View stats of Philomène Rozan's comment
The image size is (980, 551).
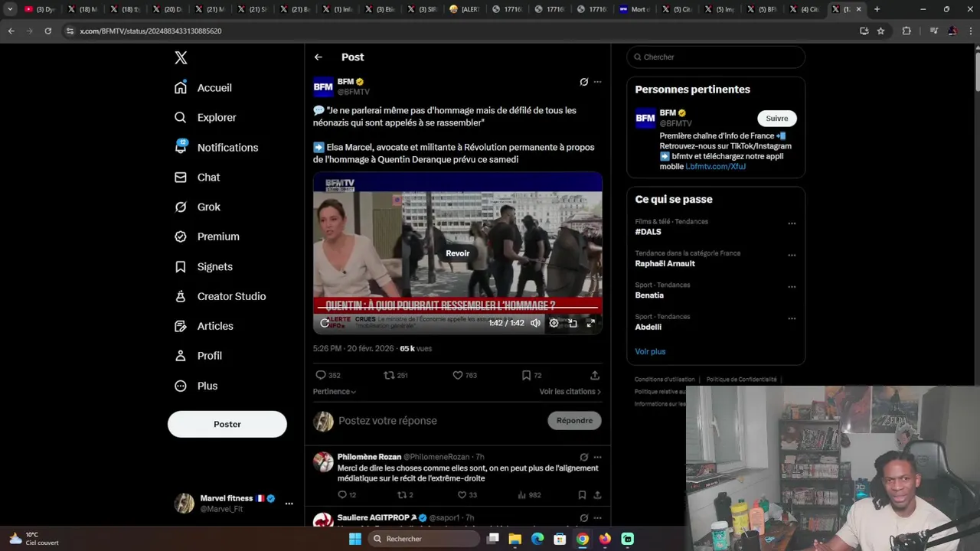tap(530, 495)
